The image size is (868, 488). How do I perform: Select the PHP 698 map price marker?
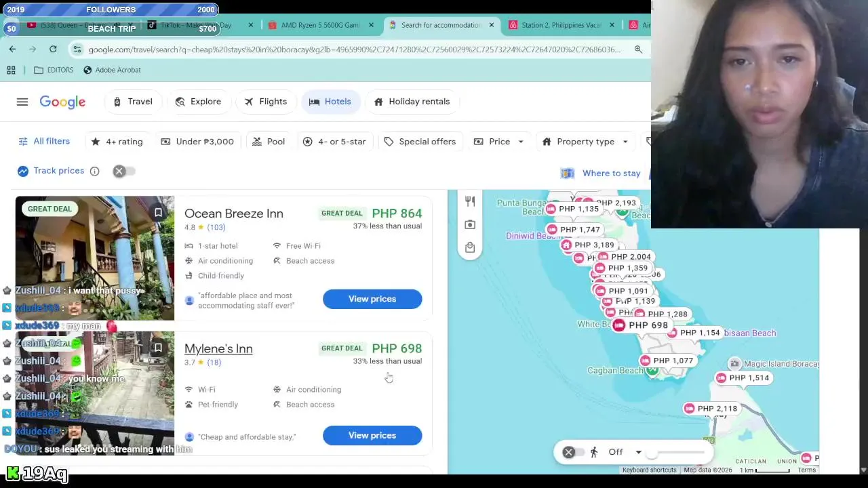pos(641,325)
